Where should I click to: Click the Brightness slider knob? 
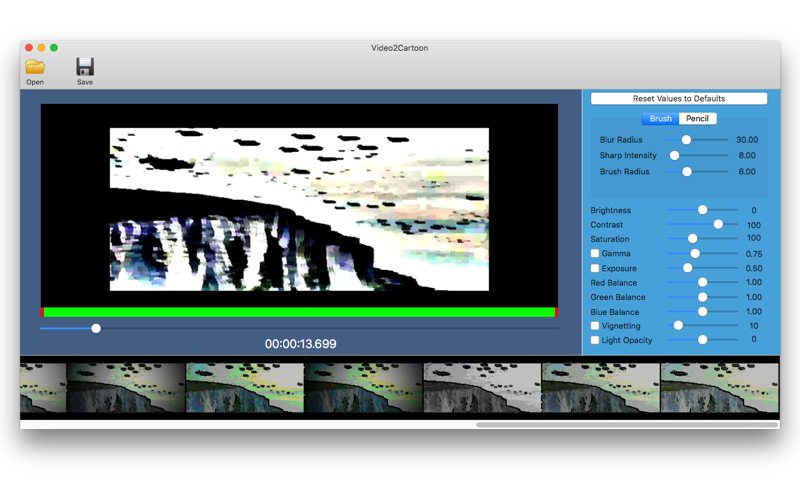[x=703, y=210]
